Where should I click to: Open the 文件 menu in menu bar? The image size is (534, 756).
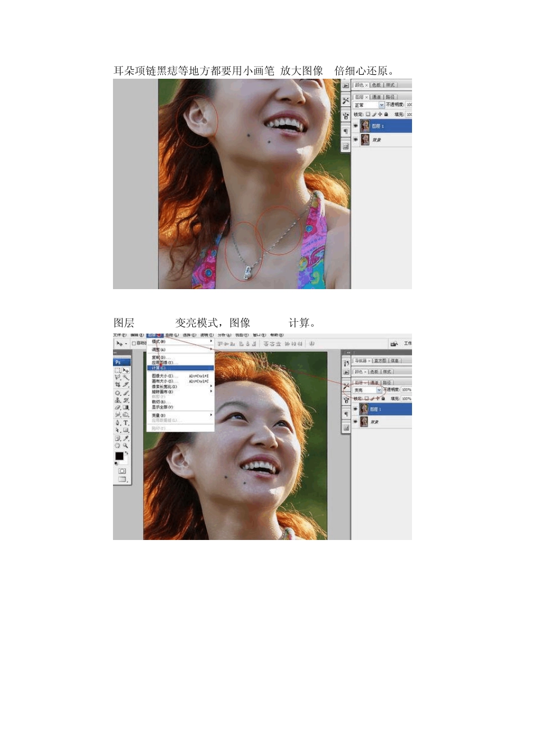pyautogui.click(x=119, y=335)
